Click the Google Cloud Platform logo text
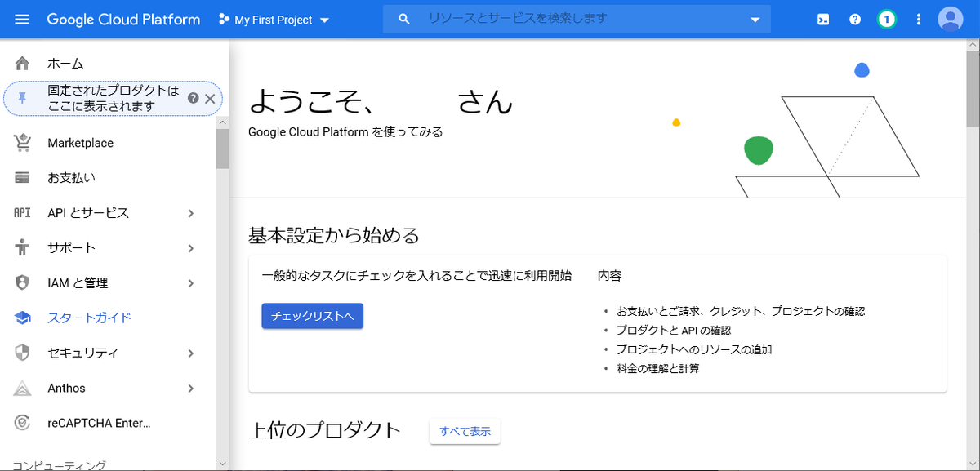 tap(123, 20)
